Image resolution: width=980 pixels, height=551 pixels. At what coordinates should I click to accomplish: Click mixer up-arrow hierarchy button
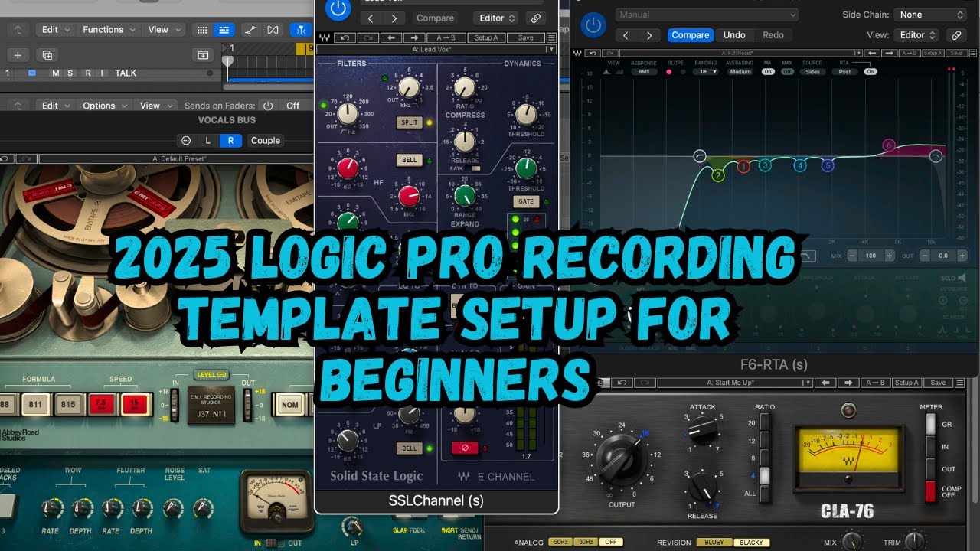coord(18,106)
